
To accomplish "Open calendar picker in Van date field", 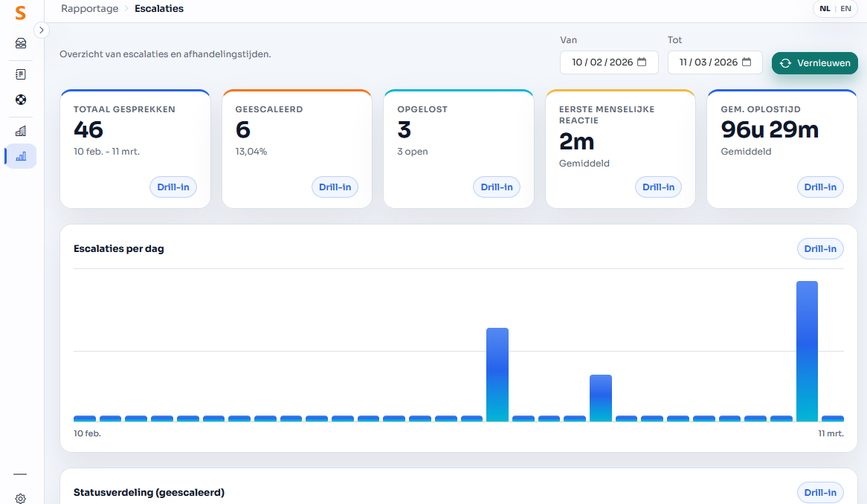I will coord(642,62).
